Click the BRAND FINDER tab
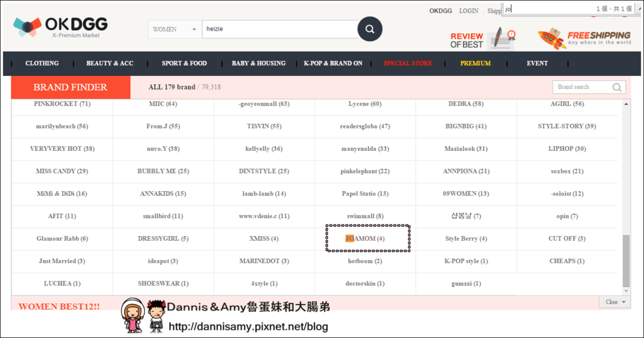This screenshot has width=644, height=338. click(x=70, y=87)
